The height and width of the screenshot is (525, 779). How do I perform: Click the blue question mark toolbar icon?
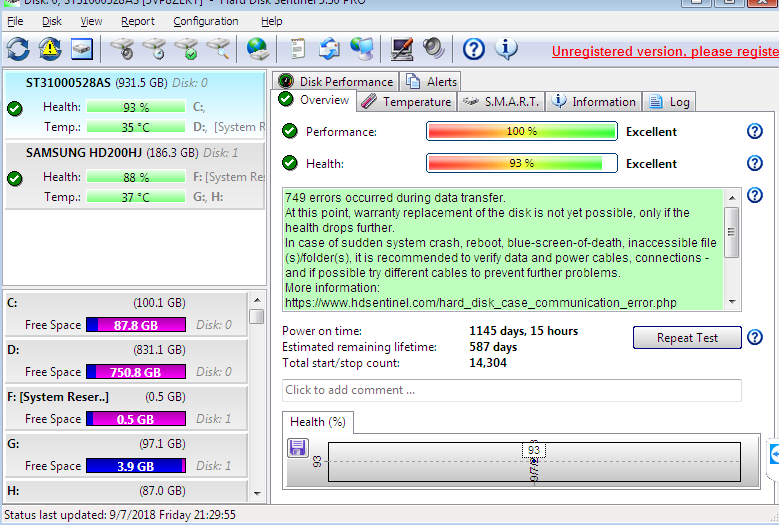click(x=474, y=48)
